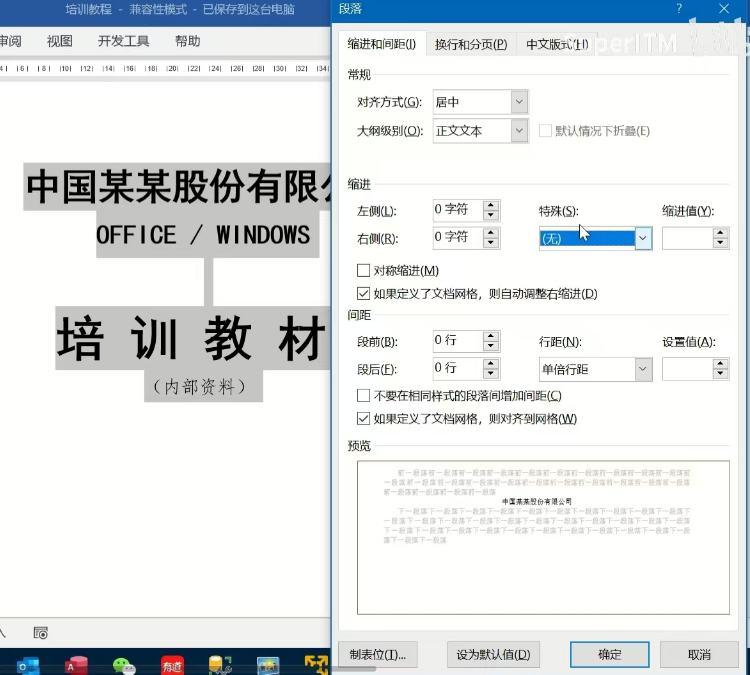Increase spacing after (段后) with up arrow
The width and height of the screenshot is (750, 675).
click(x=491, y=364)
